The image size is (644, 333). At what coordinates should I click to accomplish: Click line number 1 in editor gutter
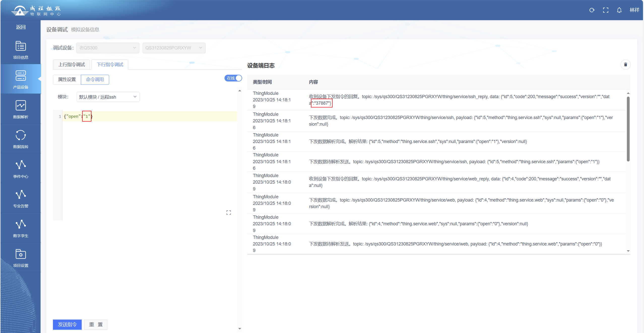coord(60,116)
